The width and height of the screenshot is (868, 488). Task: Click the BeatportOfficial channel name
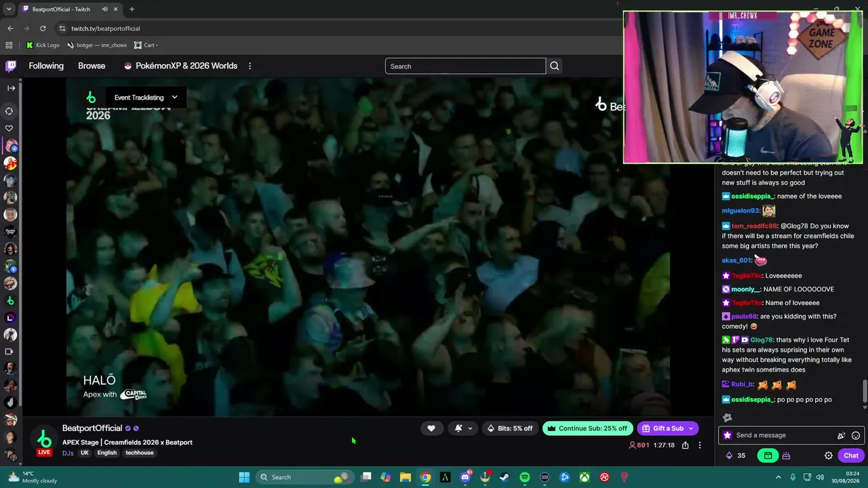click(x=92, y=428)
